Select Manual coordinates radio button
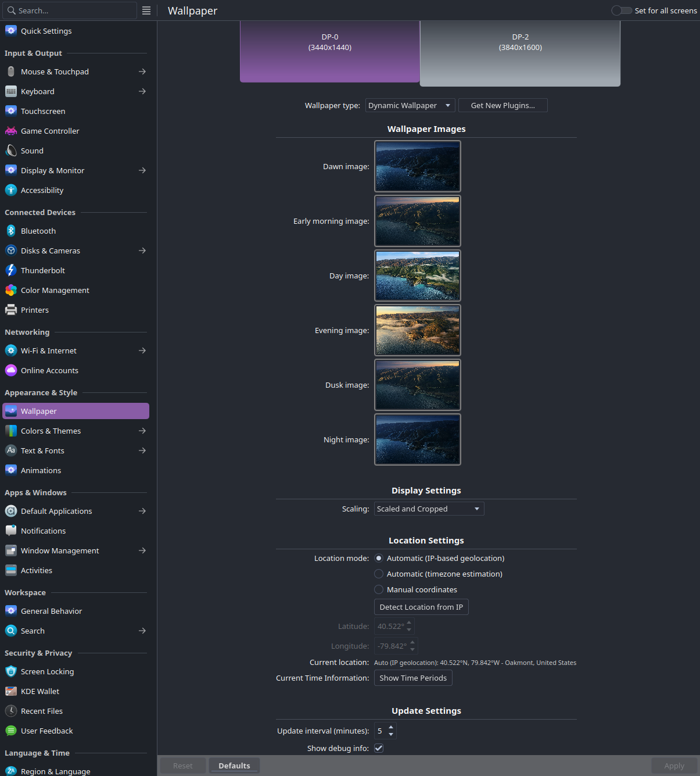Image resolution: width=700 pixels, height=776 pixels. coord(379,589)
